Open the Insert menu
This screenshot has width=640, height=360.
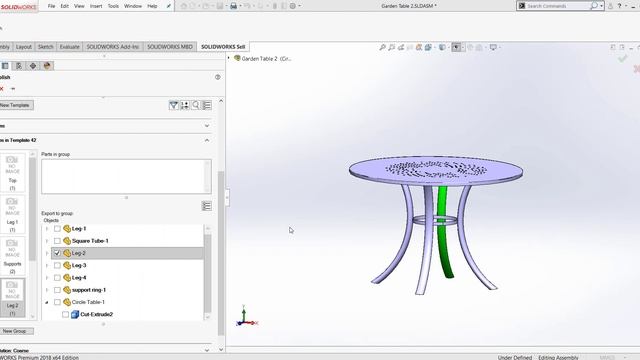96,6
